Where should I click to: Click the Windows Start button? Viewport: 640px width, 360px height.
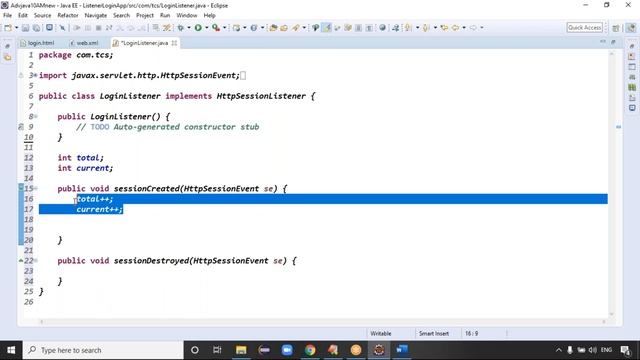pos(11,350)
